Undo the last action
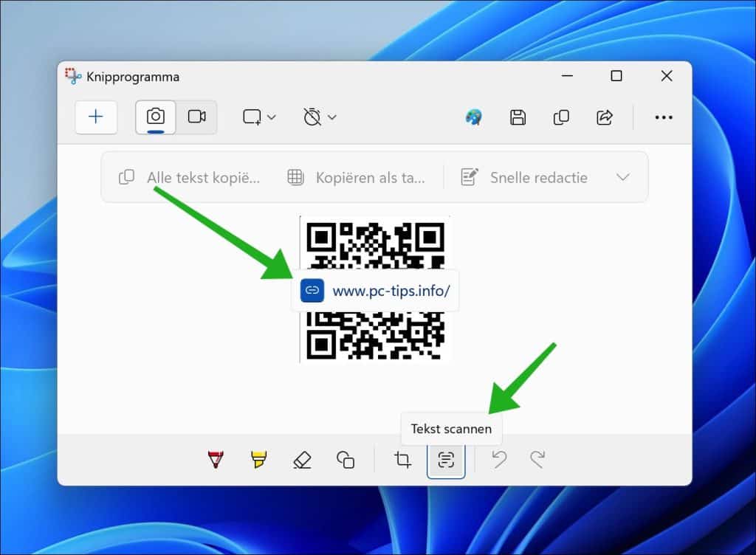 tap(499, 460)
